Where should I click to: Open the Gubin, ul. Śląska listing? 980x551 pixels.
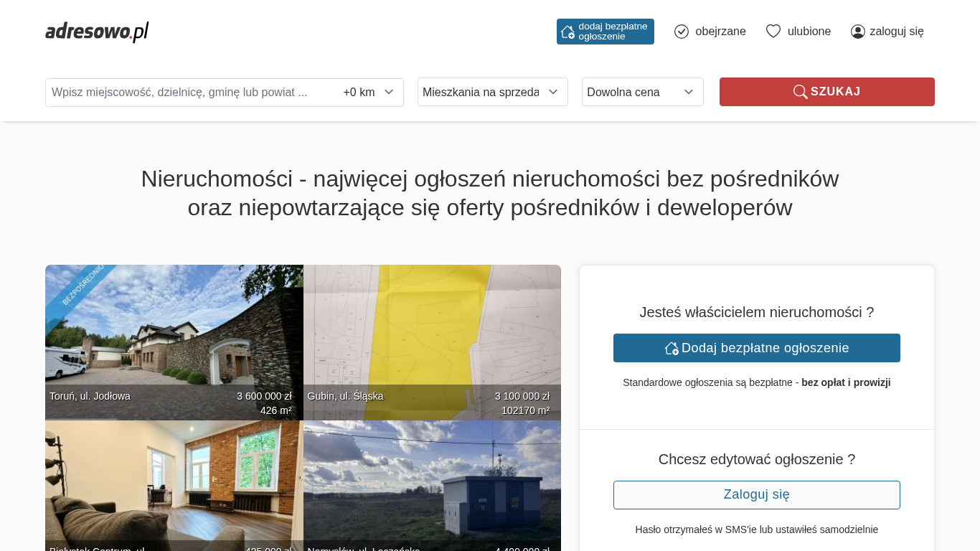(432, 337)
